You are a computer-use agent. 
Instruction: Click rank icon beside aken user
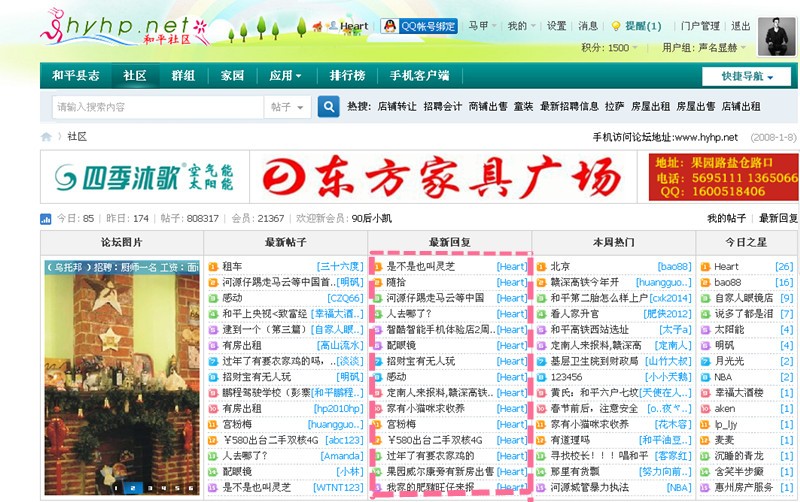706,409
